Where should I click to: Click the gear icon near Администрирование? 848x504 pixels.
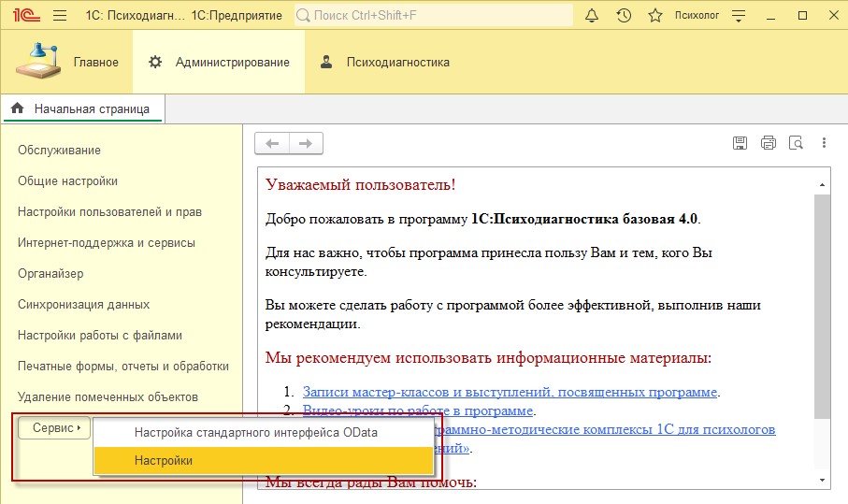coord(155,62)
